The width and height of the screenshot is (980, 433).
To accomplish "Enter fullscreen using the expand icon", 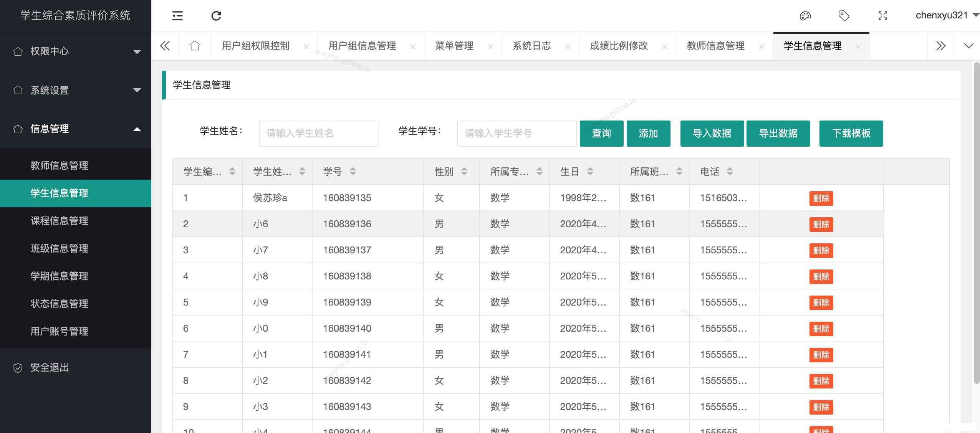I will [x=883, y=16].
